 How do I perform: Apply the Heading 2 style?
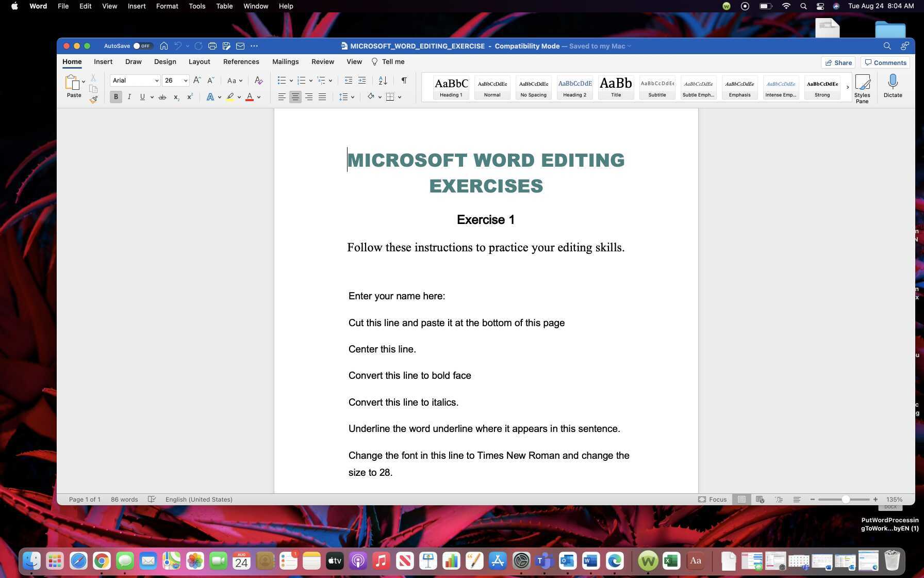[574, 88]
